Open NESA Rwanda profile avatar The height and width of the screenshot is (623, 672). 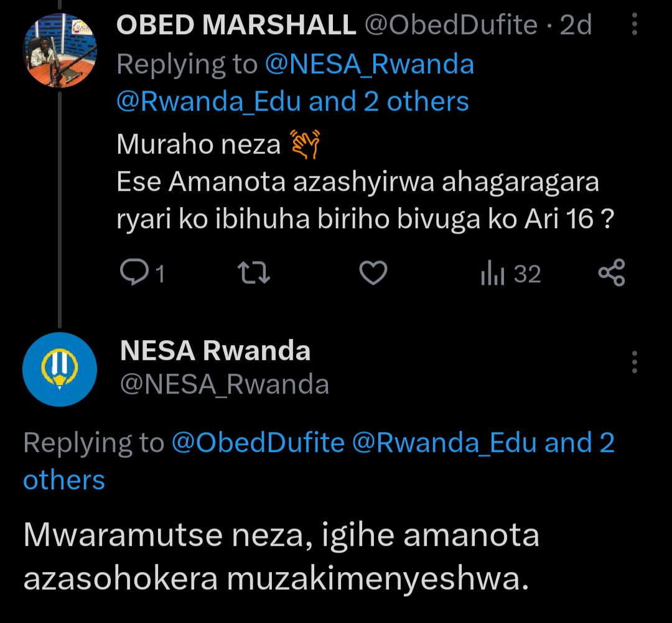pos(59,369)
